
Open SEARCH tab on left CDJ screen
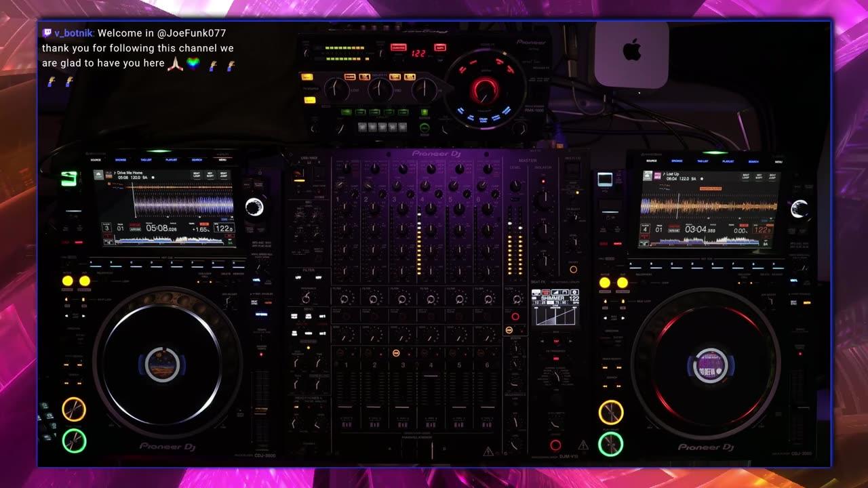197,160
